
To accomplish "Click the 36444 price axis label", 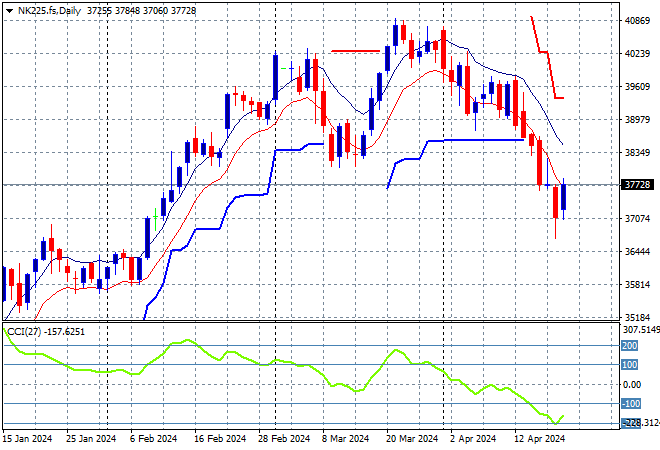I will (x=637, y=252).
